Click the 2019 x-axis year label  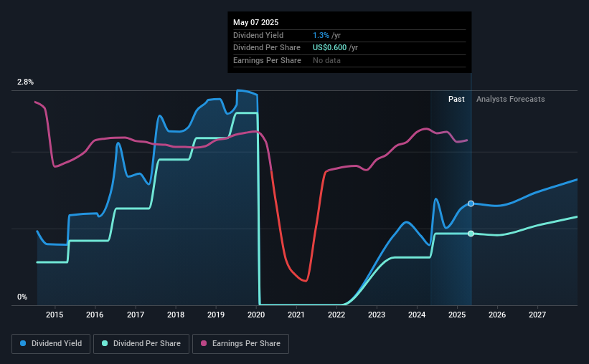(x=216, y=315)
